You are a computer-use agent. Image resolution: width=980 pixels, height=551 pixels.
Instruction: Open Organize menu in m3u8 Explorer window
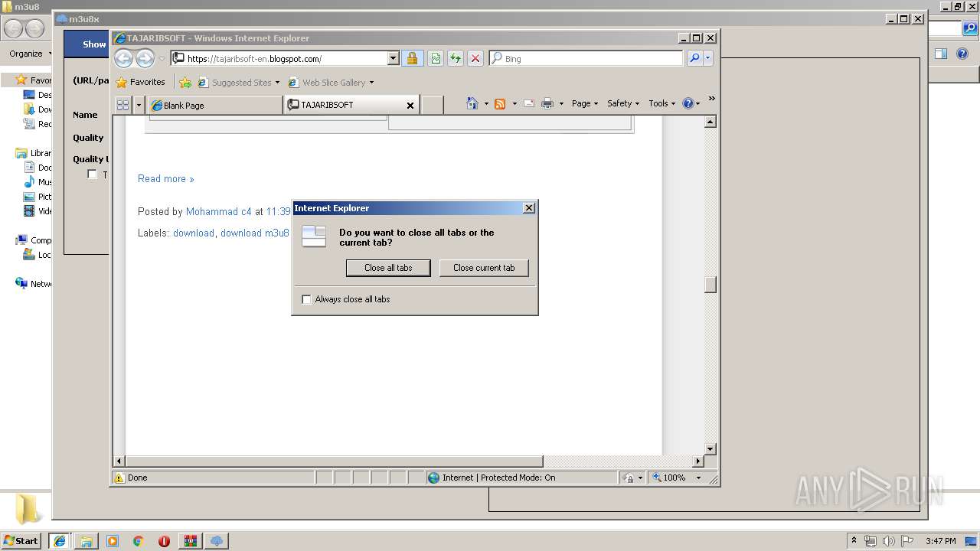coord(29,54)
